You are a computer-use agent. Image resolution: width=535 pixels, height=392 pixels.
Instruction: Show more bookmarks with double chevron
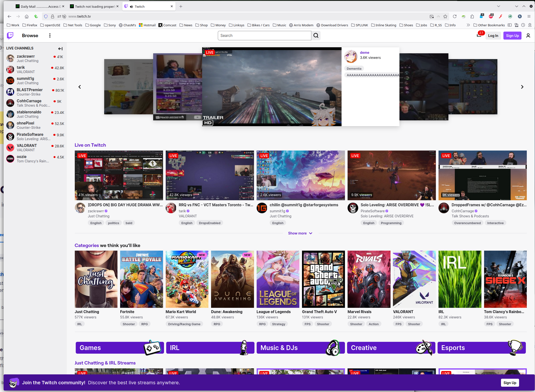(468, 25)
